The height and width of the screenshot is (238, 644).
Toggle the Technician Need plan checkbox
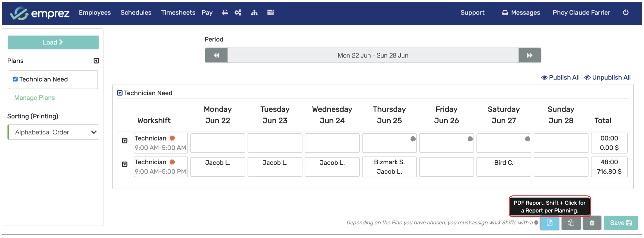click(15, 79)
